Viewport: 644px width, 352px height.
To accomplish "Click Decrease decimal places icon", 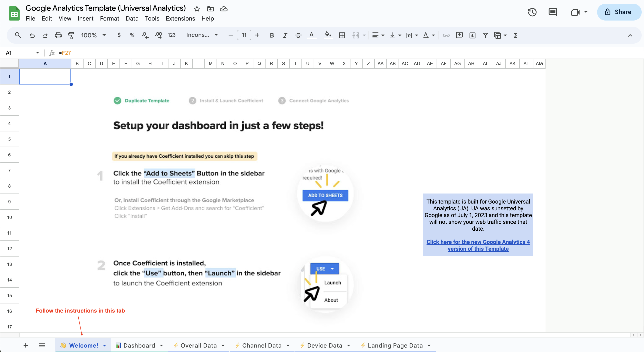I will click(x=145, y=35).
